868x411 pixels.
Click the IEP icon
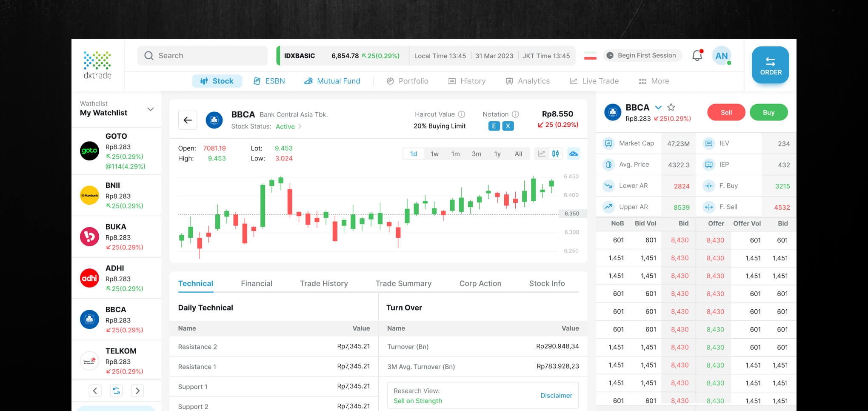point(709,165)
